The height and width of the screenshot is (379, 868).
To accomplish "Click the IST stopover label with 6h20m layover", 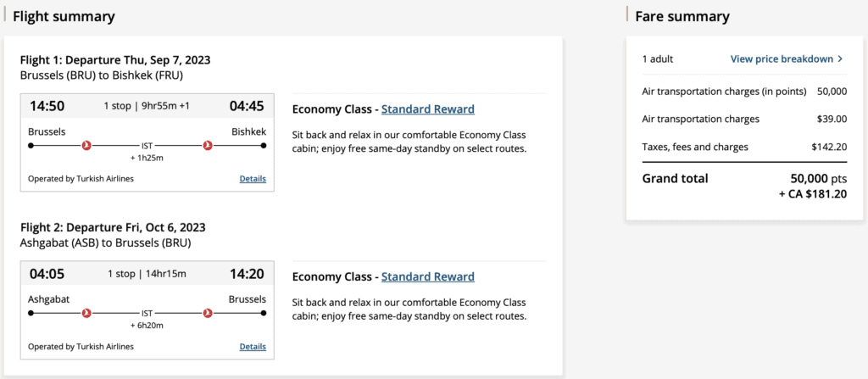I will pos(147,314).
